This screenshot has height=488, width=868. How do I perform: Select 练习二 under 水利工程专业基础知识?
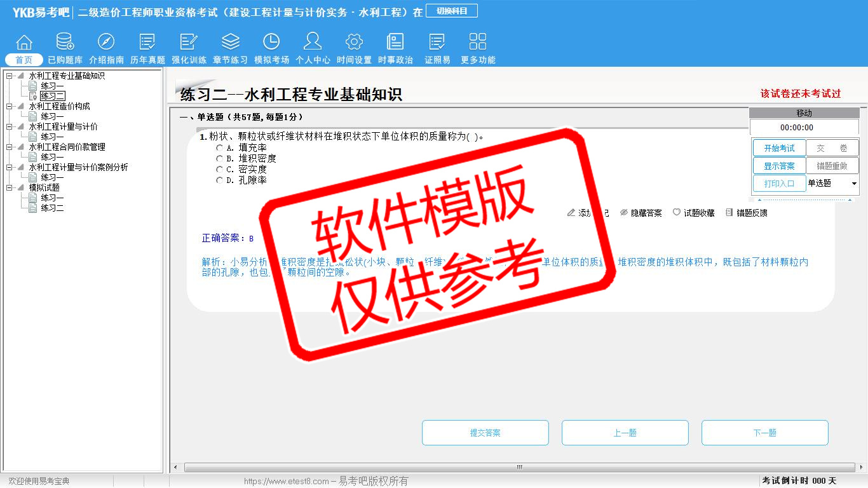coord(52,97)
